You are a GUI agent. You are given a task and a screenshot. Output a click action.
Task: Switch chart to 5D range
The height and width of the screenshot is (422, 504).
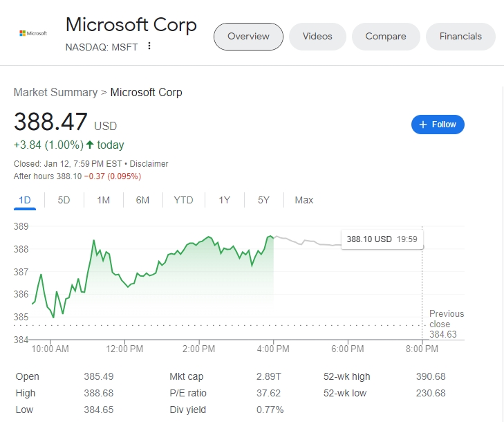tap(64, 200)
